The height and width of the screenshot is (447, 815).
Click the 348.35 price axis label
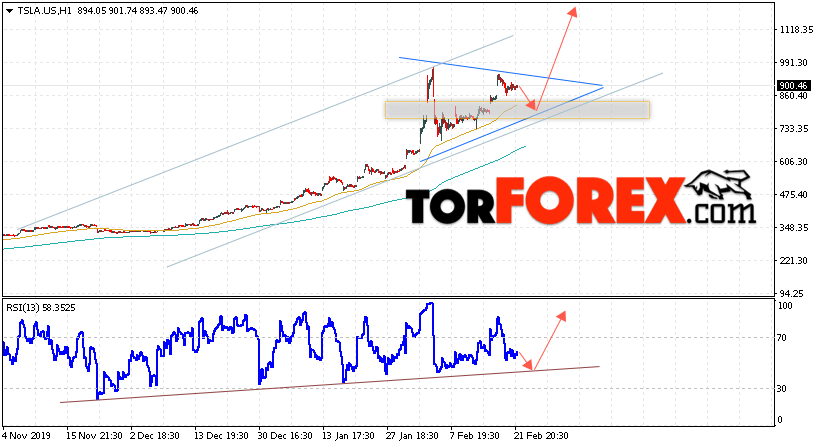[794, 228]
